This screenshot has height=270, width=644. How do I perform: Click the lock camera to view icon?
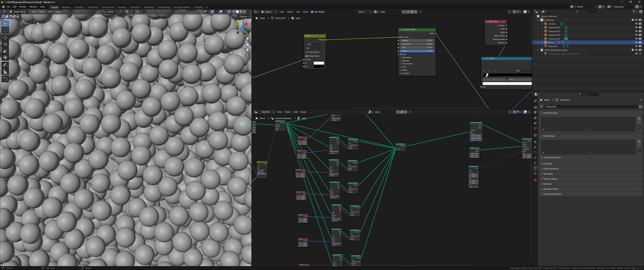247,55
